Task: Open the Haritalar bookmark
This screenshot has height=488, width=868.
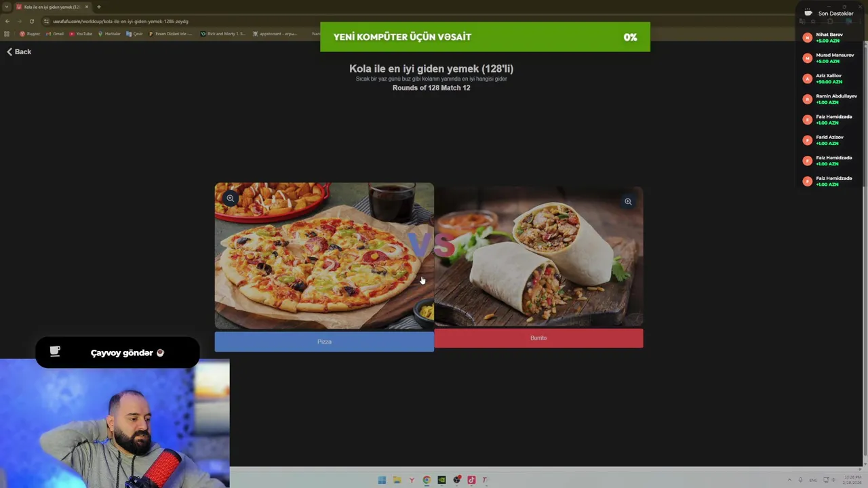Action: point(109,34)
